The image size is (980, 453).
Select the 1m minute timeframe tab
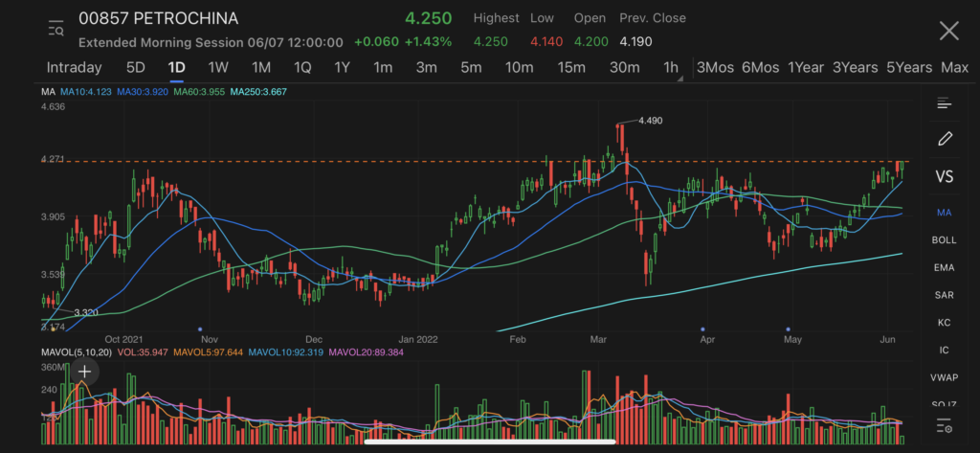click(x=383, y=68)
